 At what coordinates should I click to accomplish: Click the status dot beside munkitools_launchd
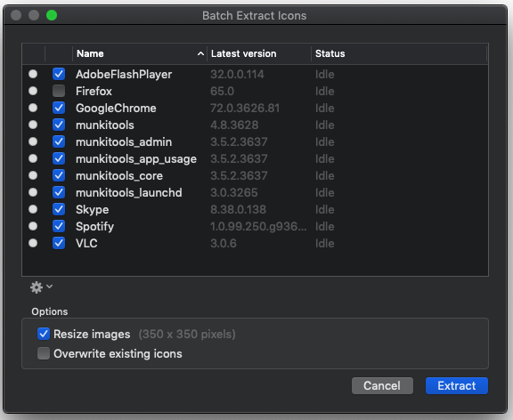click(x=33, y=192)
